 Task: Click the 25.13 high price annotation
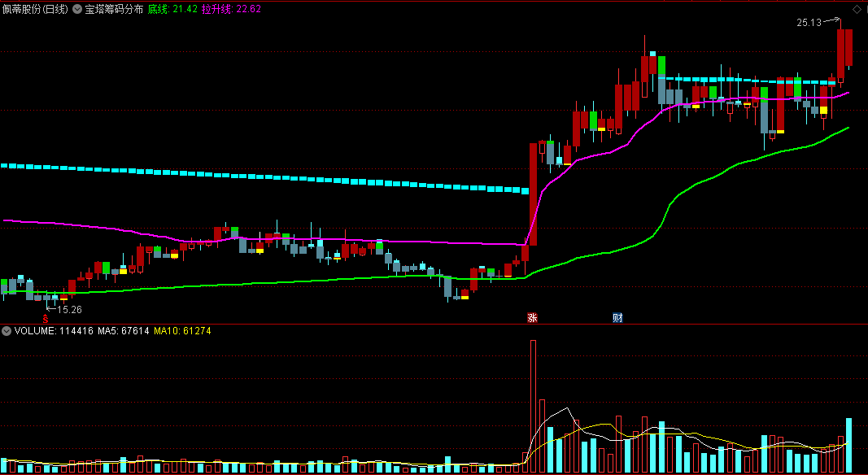pyautogui.click(x=809, y=23)
